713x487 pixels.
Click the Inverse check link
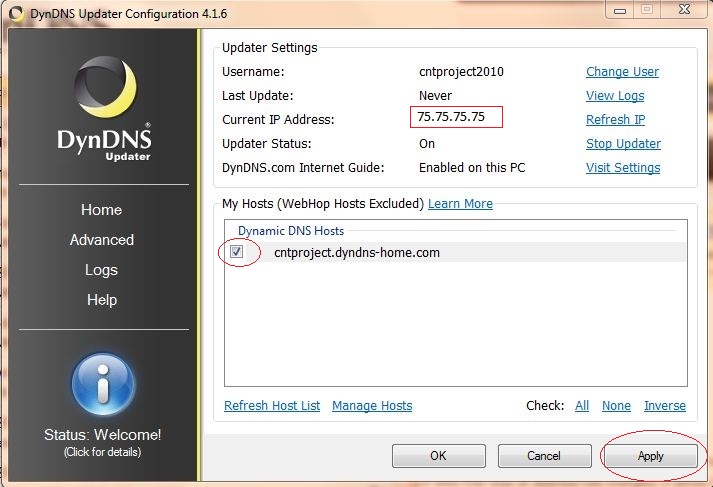[665, 405]
